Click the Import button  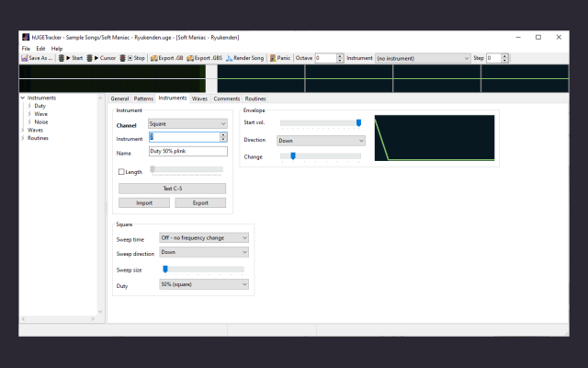(144, 202)
